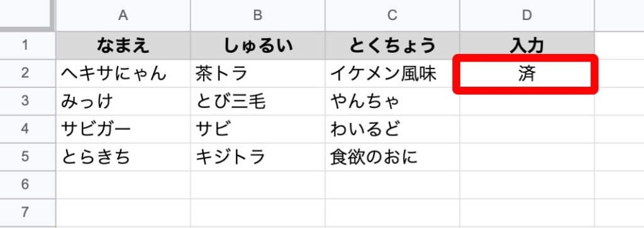
Task: Click the 入力 header cell
Action: [x=527, y=45]
